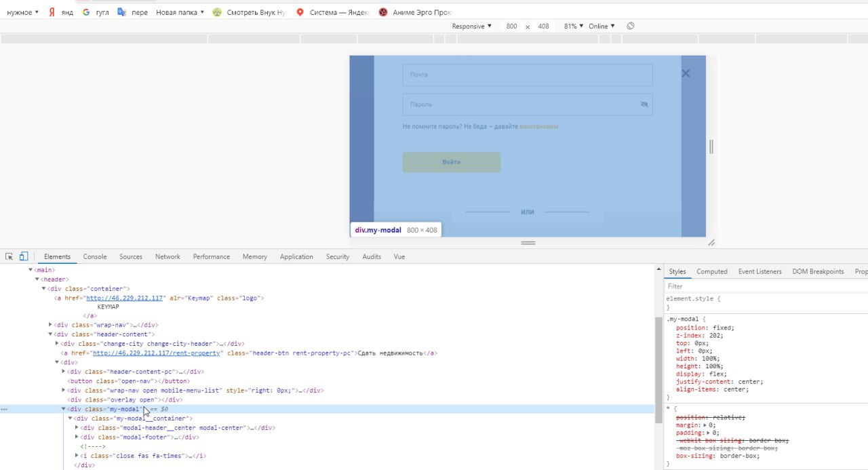Switch to the Elements tab
This screenshot has width=868, height=470.
[57, 256]
